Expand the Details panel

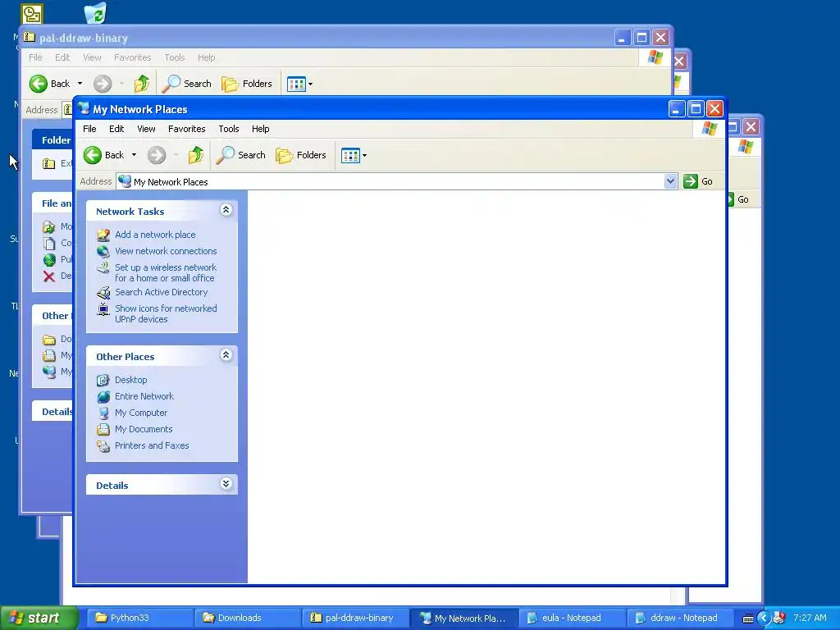(226, 484)
